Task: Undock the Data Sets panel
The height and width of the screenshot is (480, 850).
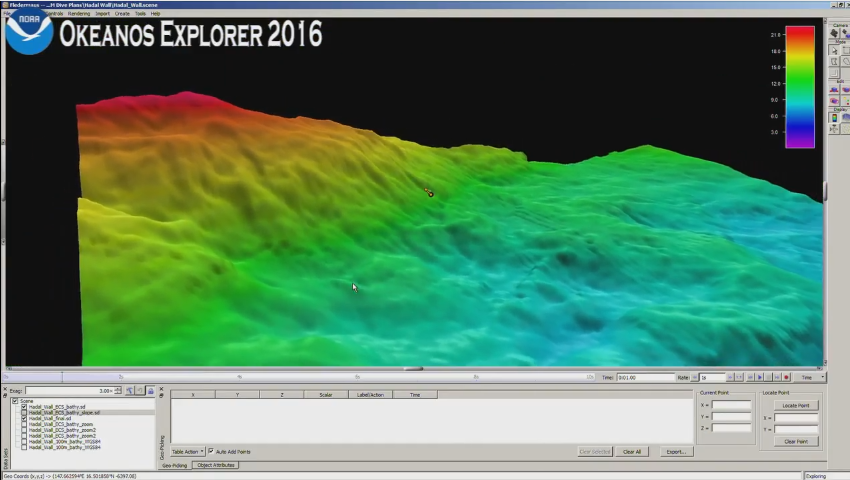Action: [x=5, y=395]
